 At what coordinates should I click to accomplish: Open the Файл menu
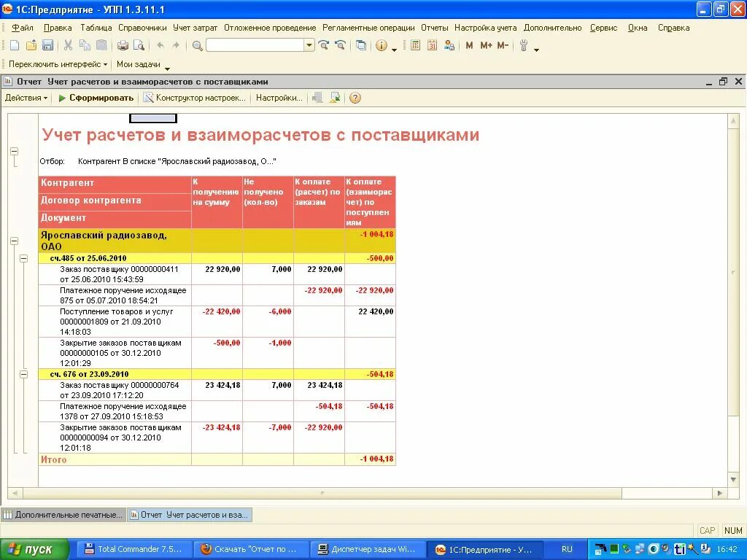pyautogui.click(x=23, y=28)
